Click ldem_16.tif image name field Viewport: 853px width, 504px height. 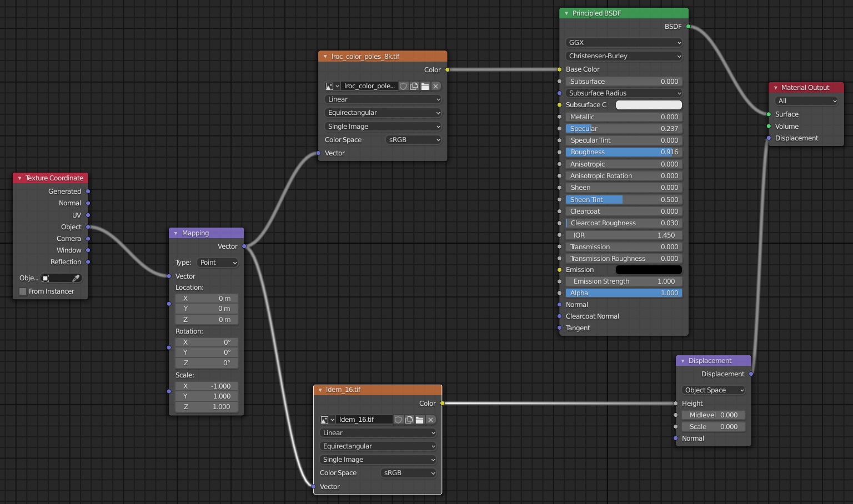pyautogui.click(x=364, y=420)
